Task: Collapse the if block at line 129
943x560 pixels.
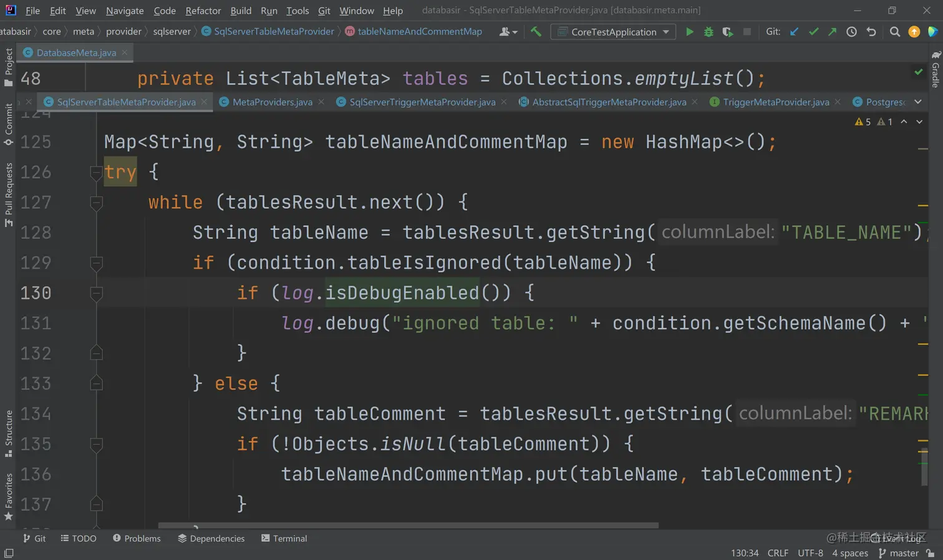Action: [x=96, y=263]
